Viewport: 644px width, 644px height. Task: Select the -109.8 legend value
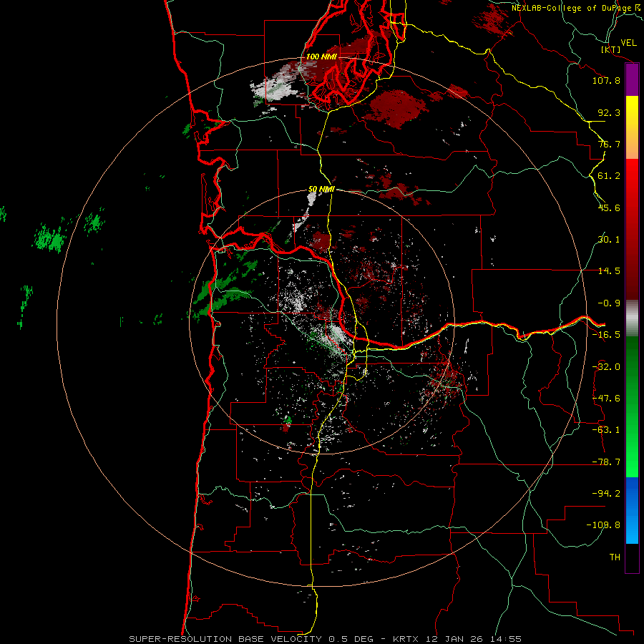point(604,525)
